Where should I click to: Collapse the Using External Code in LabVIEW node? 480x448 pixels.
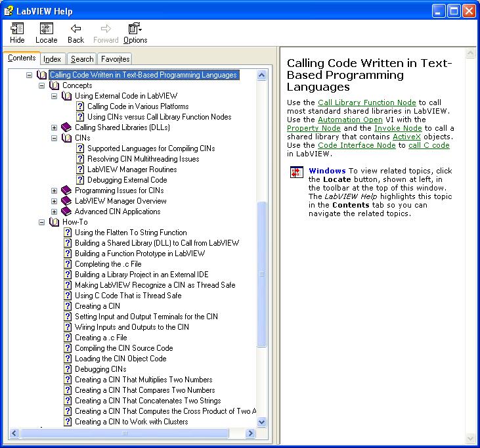pos(55,96)
